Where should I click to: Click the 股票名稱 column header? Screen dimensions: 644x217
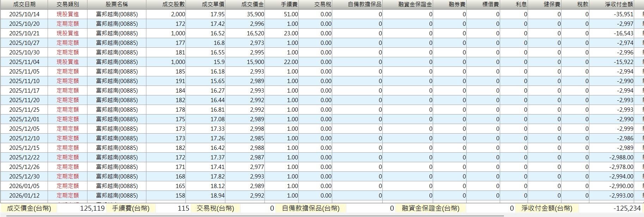(116, 5)
